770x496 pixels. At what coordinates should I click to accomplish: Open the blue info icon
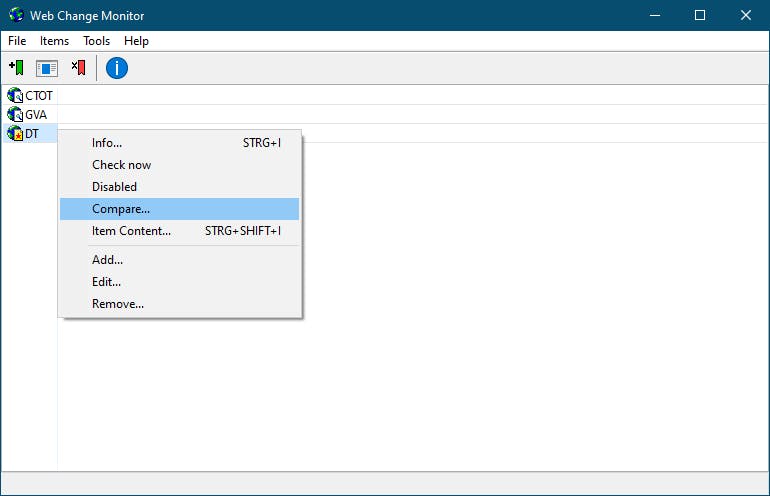[117, 68]
